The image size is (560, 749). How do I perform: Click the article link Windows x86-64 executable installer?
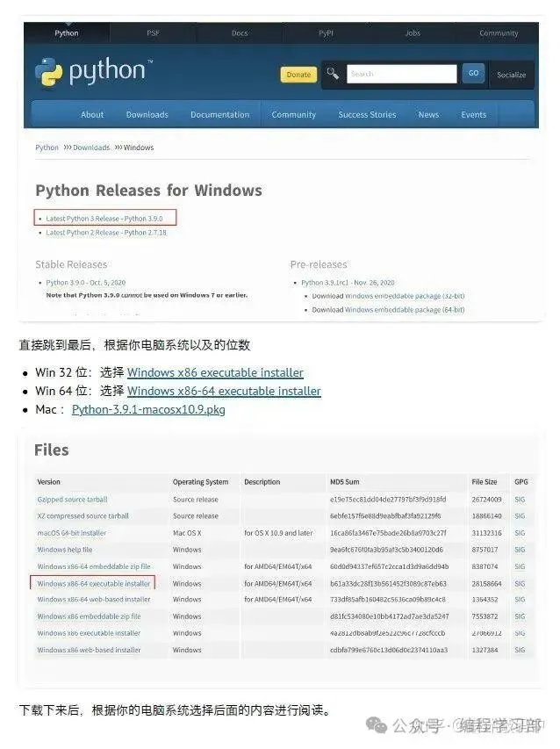[x=224, y=391]
